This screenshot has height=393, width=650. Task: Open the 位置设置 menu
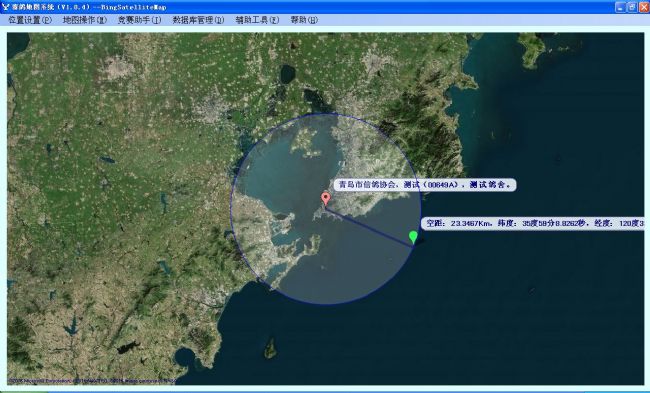coord(30,20)
